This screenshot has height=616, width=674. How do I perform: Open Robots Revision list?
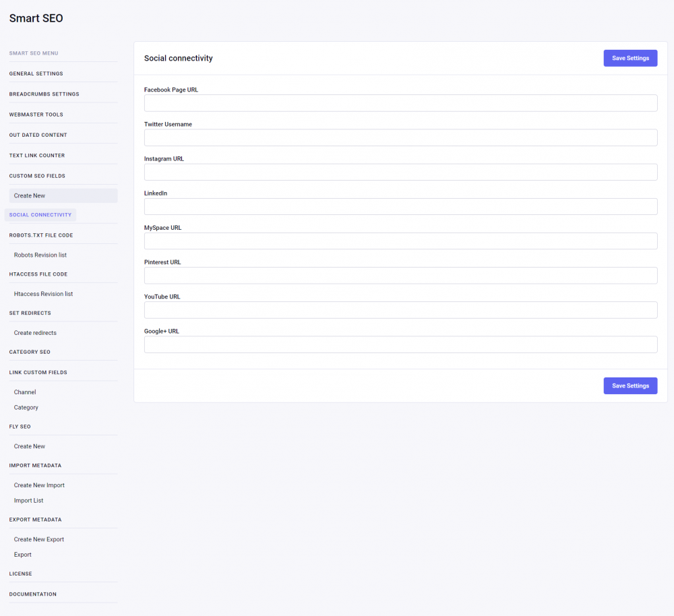40,255
